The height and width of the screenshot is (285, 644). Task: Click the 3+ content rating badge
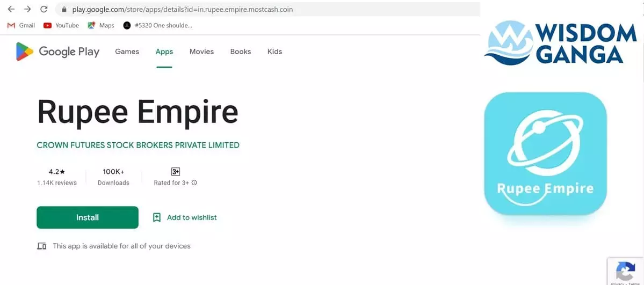[x=176, y=172]
